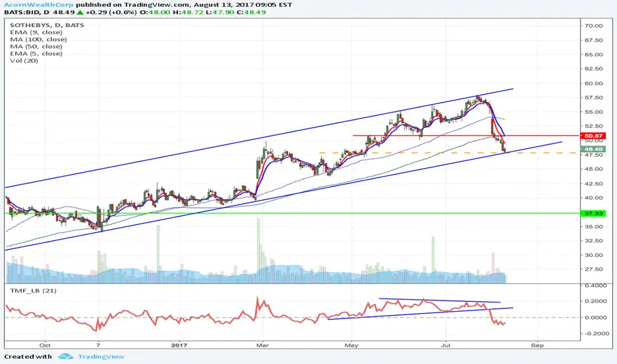The image size is (617, 364).
Task: Click the Sep date axis label
Action: [537, 345]
